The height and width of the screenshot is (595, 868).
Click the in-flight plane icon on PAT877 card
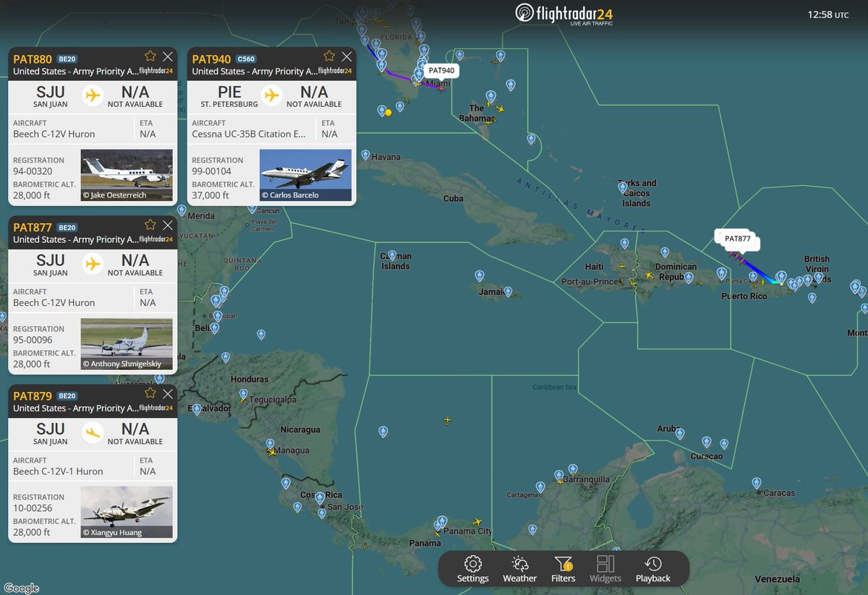(x=93, y=263)
